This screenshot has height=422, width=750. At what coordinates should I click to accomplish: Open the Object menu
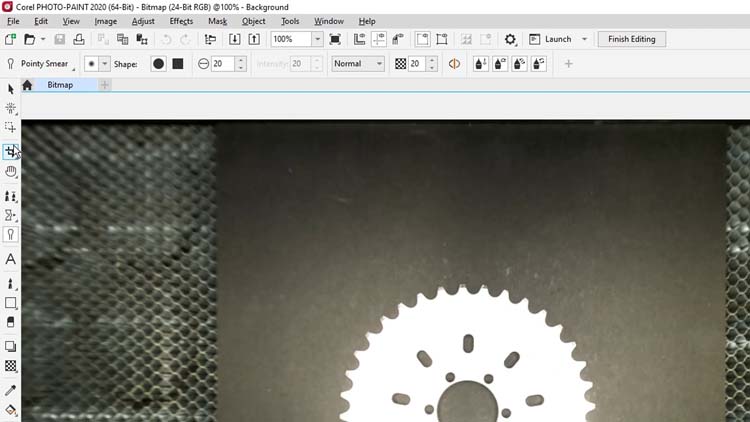coord(254,21)
